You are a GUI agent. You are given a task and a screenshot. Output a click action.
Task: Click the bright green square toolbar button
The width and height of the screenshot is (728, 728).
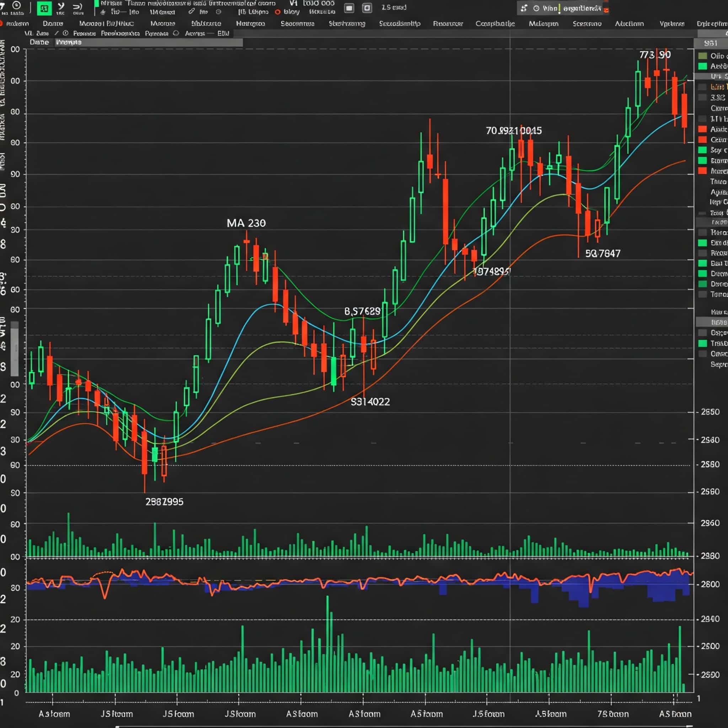(44, 8)
